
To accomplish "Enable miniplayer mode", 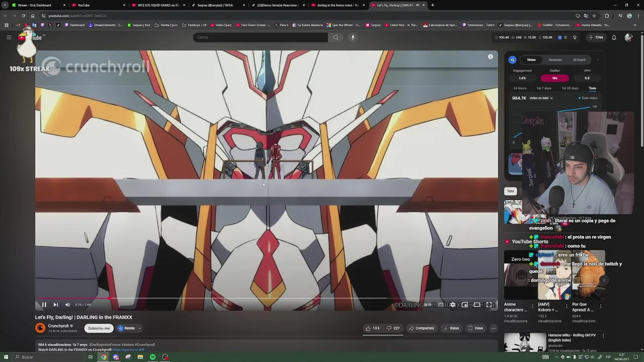I will pos(465,305).
